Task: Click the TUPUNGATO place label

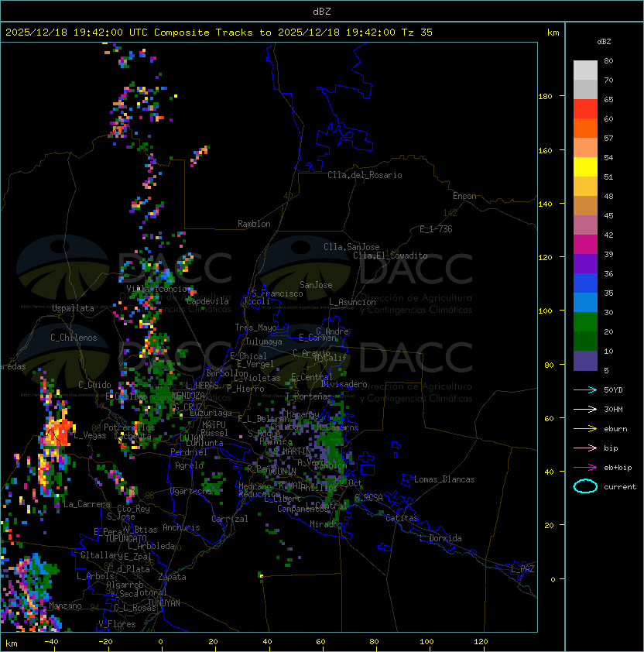Action: [125, 538]
